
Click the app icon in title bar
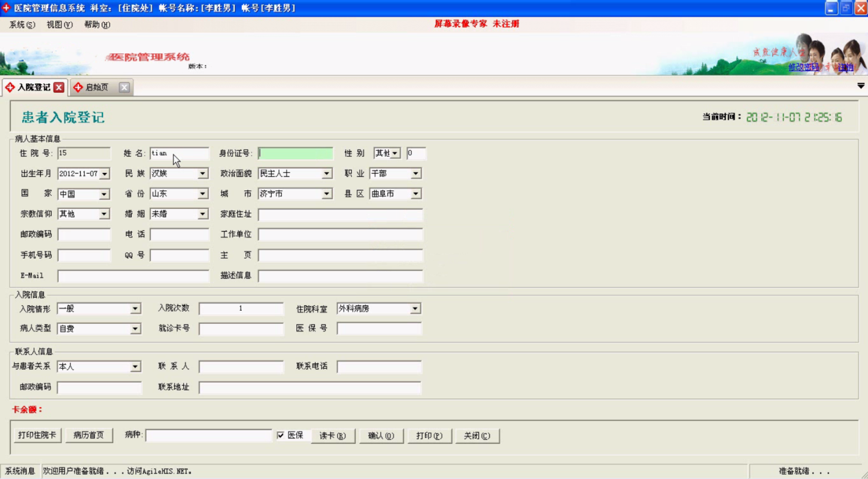pyautogui.click(x=7, y=8)
